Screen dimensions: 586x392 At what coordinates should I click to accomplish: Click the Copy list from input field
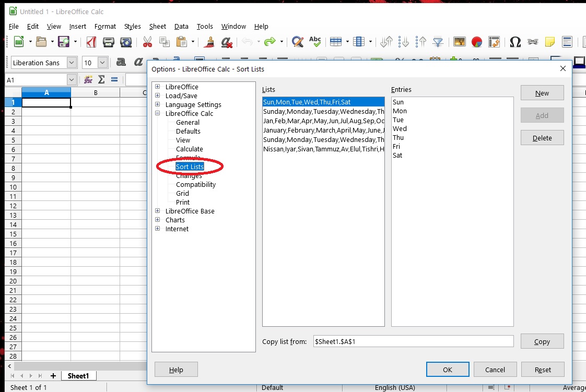click(413, 341)
